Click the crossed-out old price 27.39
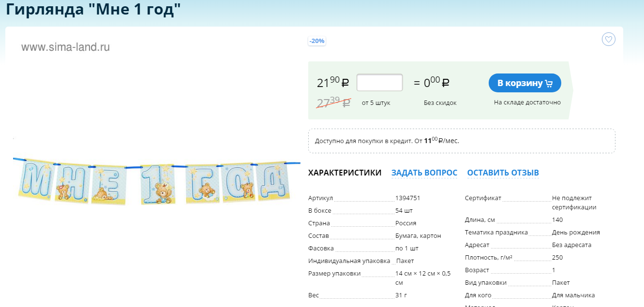The image size is (644, 307). click(333, 102)
